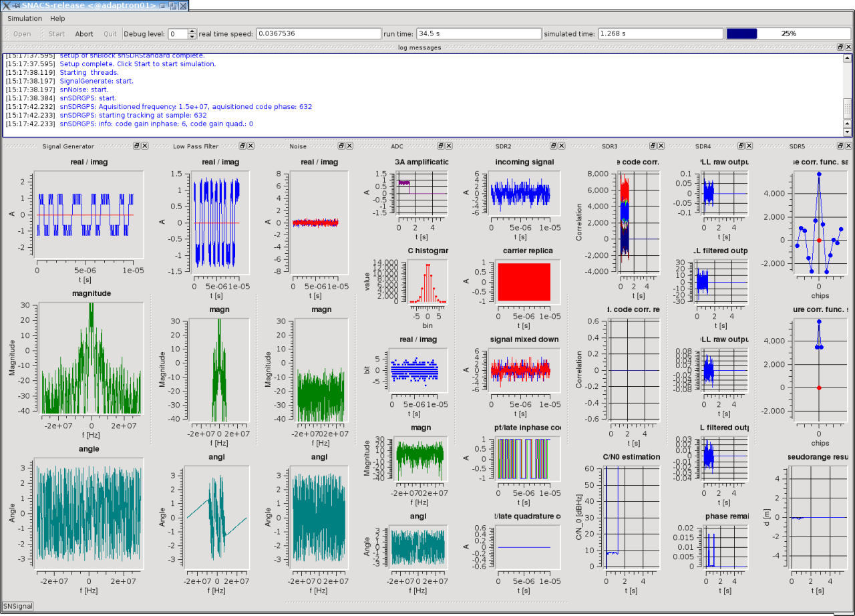Click the log messages scrollbar handle
The image size is (855, 616).
pyautogui.click(x=848, y=108)
